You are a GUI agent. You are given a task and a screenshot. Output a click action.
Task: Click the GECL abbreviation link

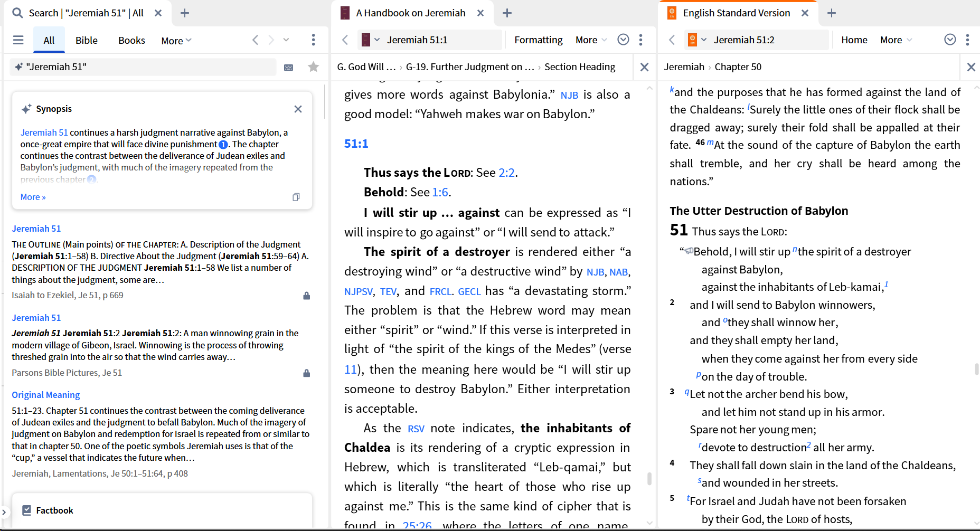coord(469,291)
